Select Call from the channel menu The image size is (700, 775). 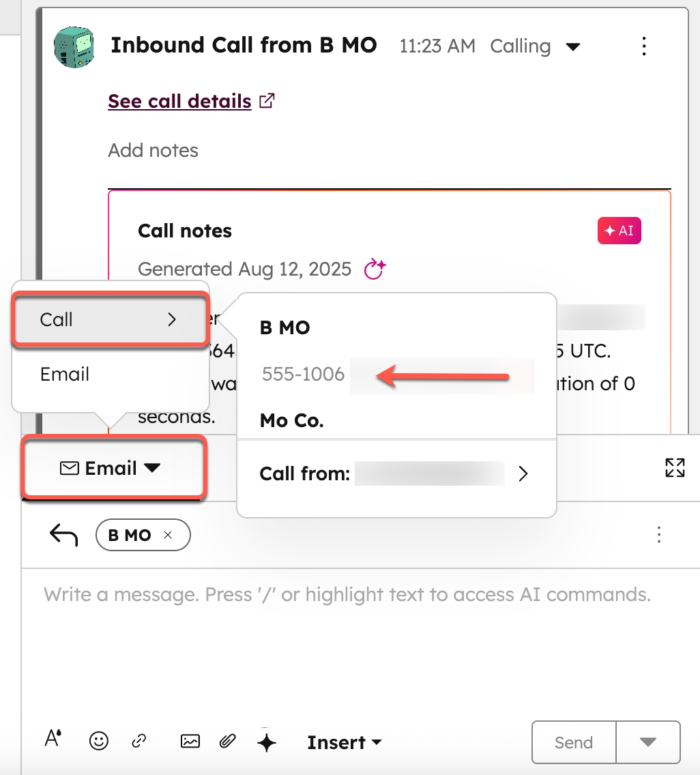click(109, 319)
